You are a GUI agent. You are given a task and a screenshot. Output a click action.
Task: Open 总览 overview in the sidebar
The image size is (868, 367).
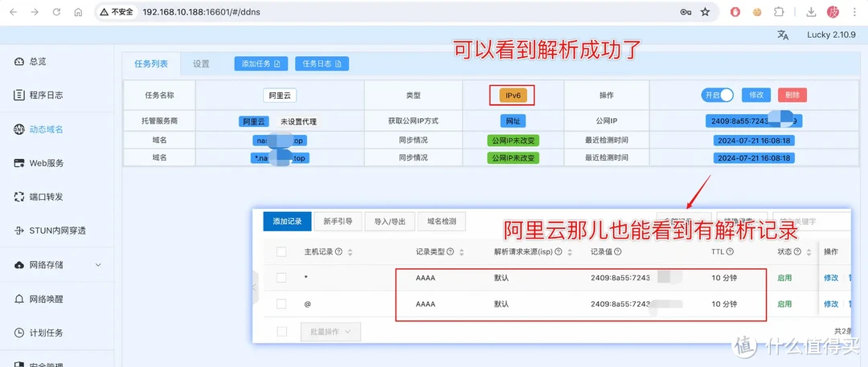[37, 62]
